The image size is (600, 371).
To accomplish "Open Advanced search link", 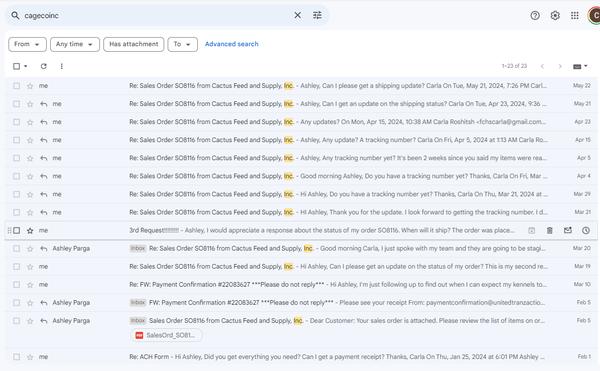I will (232, 44).
